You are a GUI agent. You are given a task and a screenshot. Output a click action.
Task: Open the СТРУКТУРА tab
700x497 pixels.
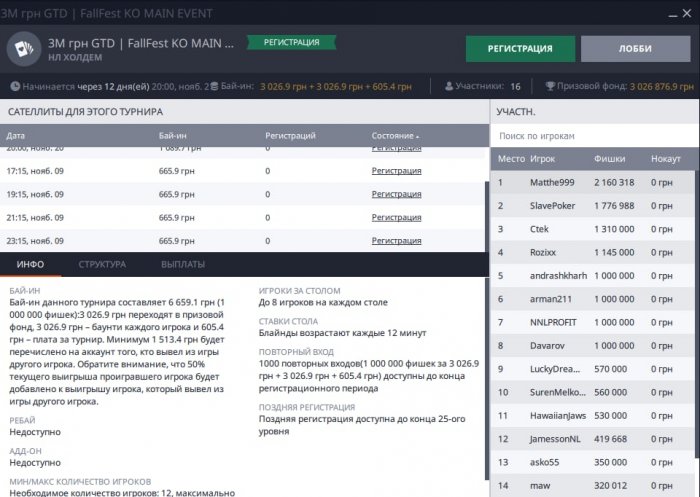[x=102, y=264]
